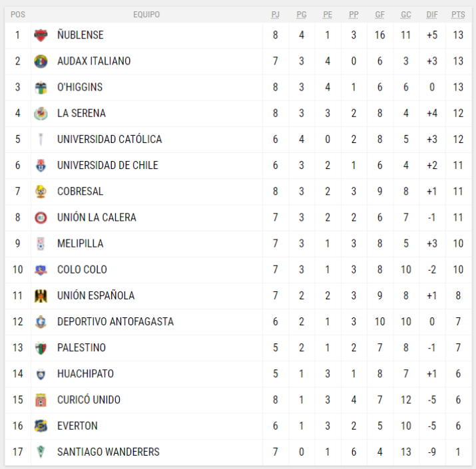Click the O'Higgins club crest
This screenshot has height=469, width=476.
pyautogui.click(x=41, y=87)
